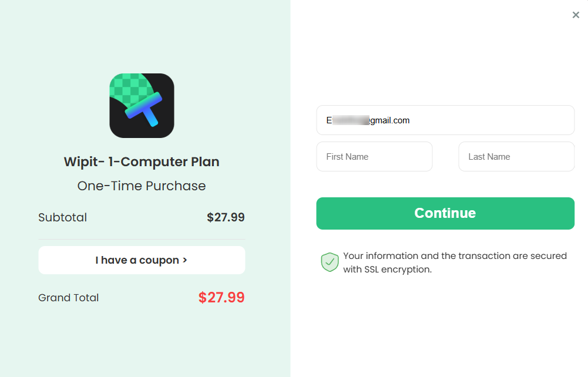Click the First Name input box
This screenshot has height=377, width=588.
[374, 156]
